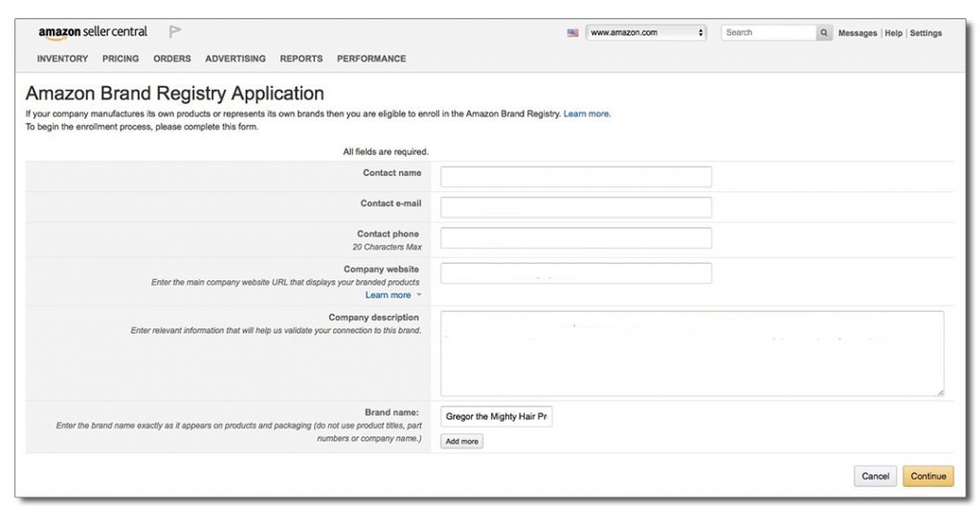
Task: Open the REPORTS menu
Action: (301, 58)
